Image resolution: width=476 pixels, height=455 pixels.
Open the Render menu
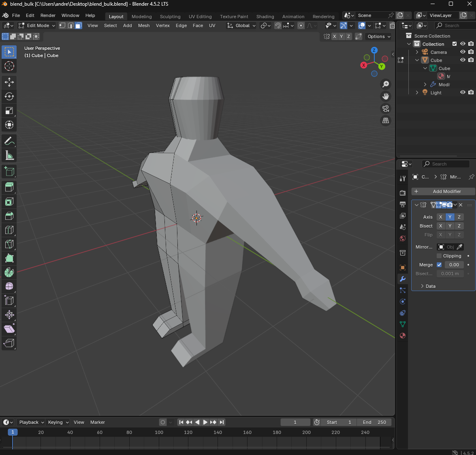click(x=48, y=15)
